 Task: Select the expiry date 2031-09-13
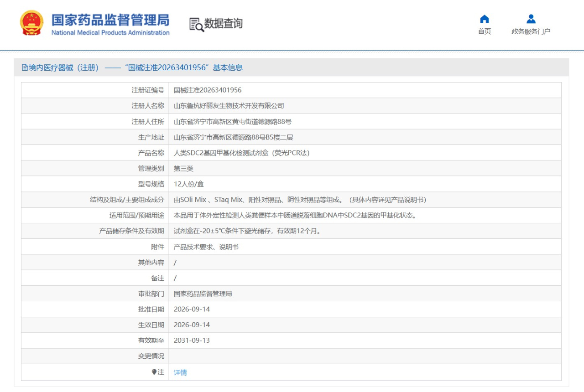[192, 340]
